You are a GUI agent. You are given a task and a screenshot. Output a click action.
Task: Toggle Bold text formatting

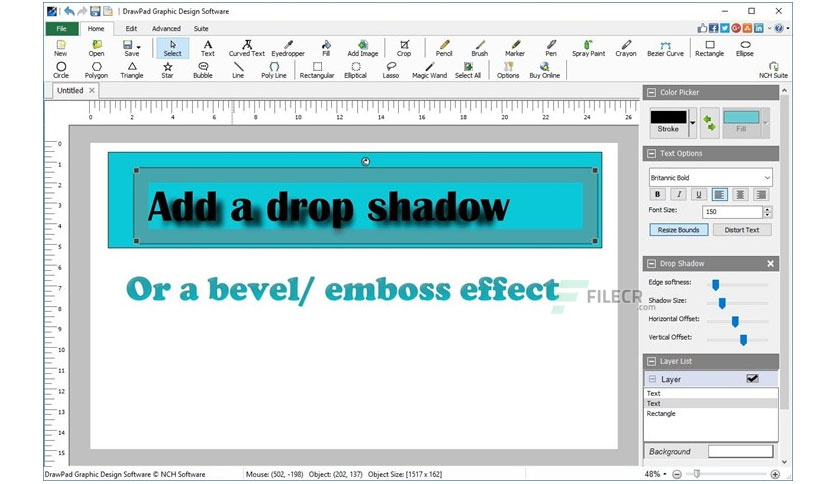click(657, 195)
